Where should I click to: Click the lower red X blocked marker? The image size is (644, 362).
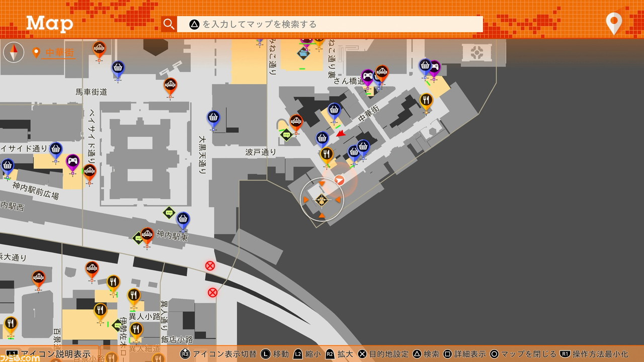click(x=212, y=292)
